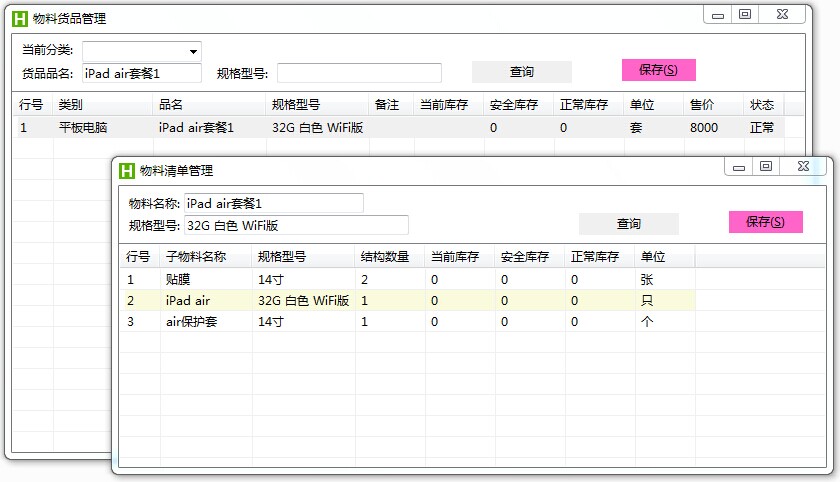This screenshot has width=840, height=482.
Task: Click the 个 unit cell
Action: pos(665,322)
